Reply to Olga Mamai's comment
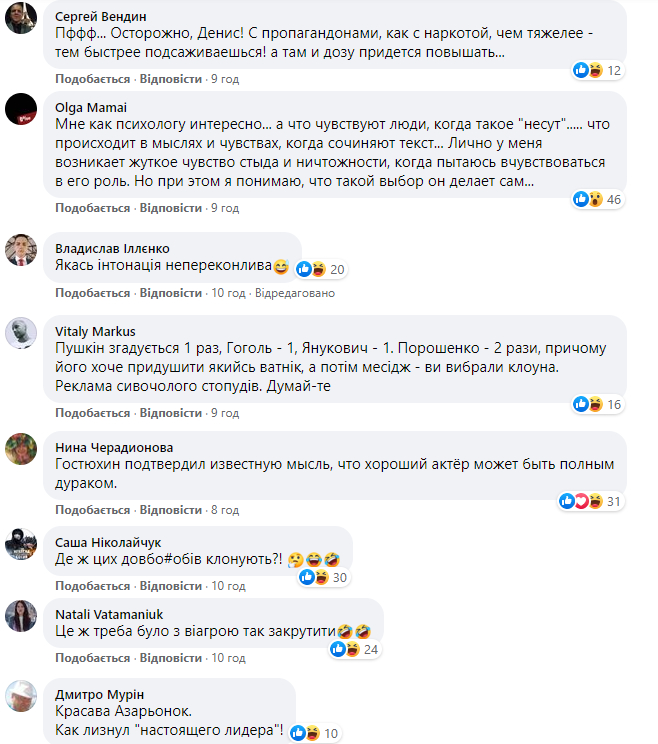This screenshot has width=658, height=744. (170, 208)
